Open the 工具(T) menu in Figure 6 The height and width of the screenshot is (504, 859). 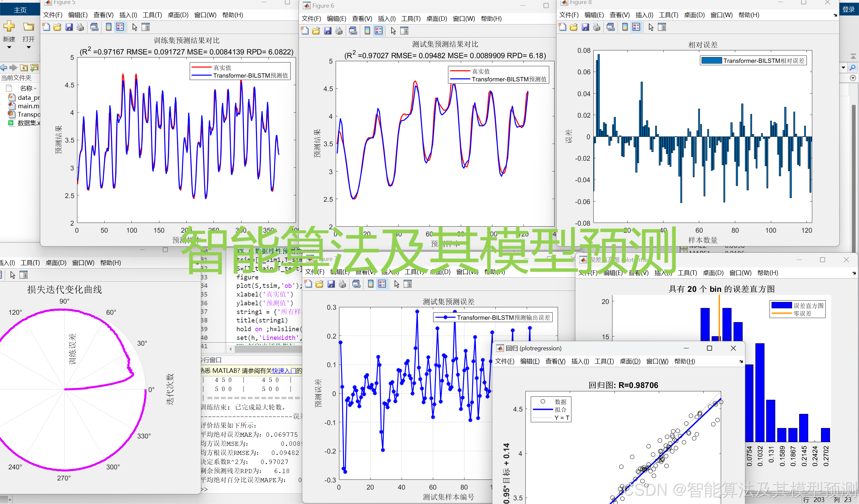pos(410,19)
